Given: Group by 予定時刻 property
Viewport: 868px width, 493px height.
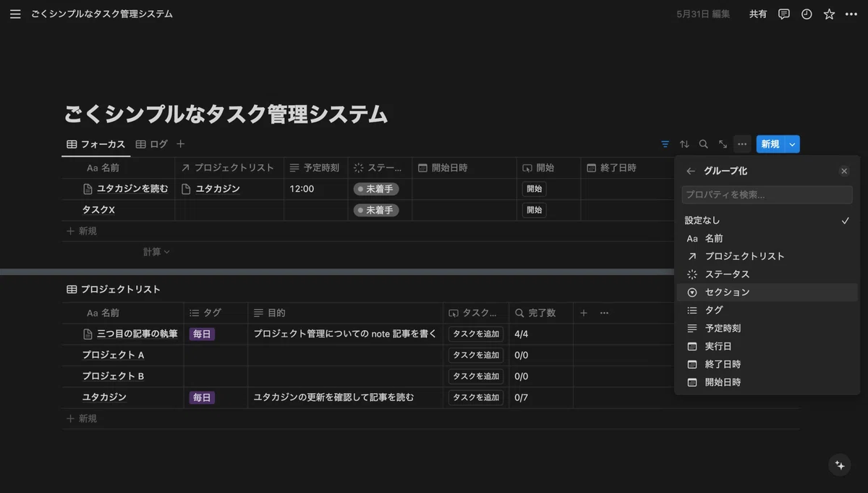Looking at the screenshot, I should tap(767, 328).
